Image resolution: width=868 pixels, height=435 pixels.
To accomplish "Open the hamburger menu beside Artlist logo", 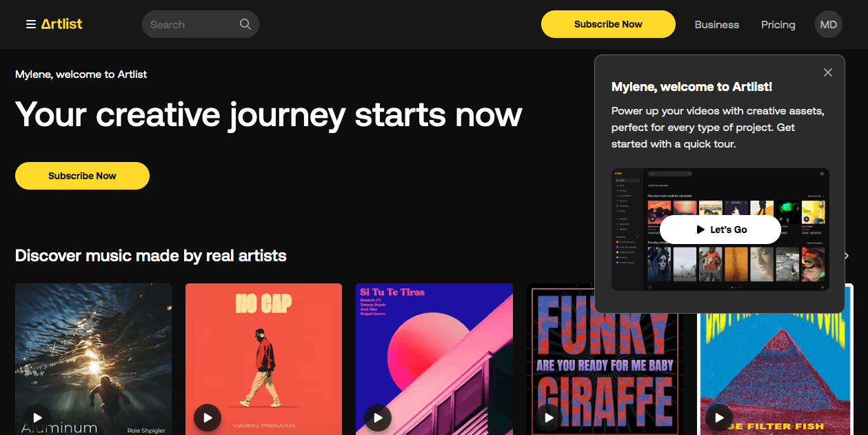I will coord(30,24).
